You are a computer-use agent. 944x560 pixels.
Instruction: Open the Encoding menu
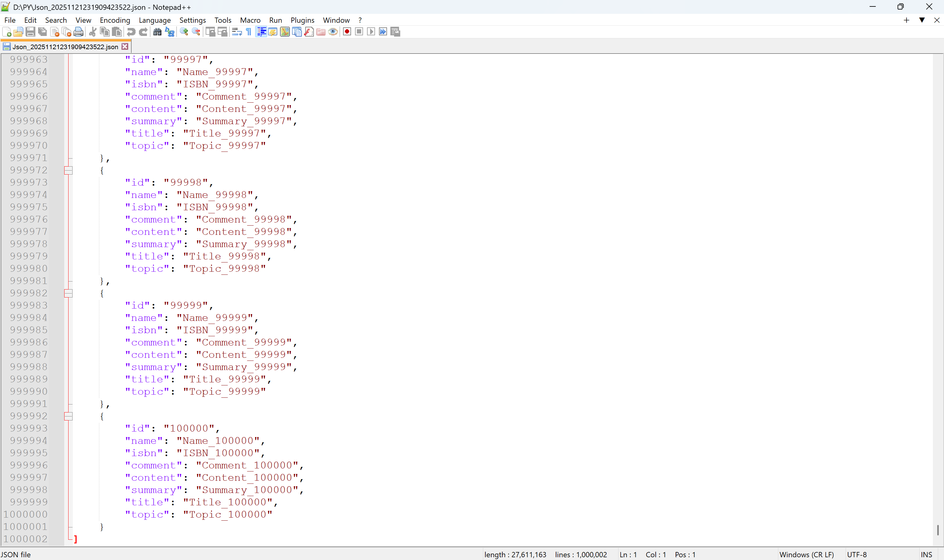tap(115, 20)
